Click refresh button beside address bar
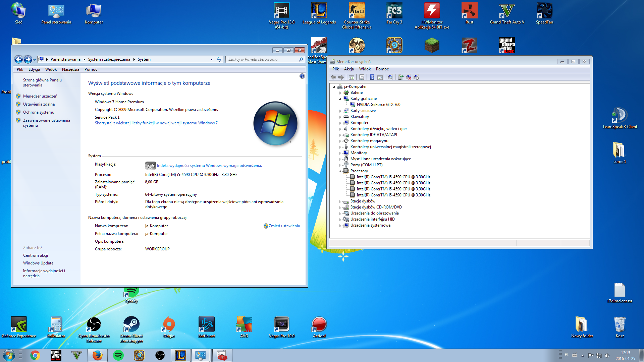 click(x=219, y=59)
